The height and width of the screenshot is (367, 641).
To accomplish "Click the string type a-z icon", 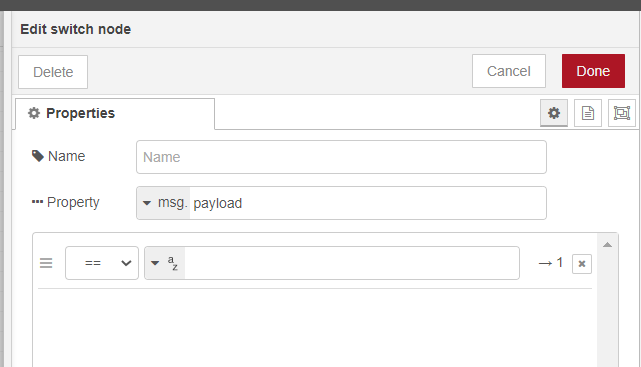I will tap(173, 263).
